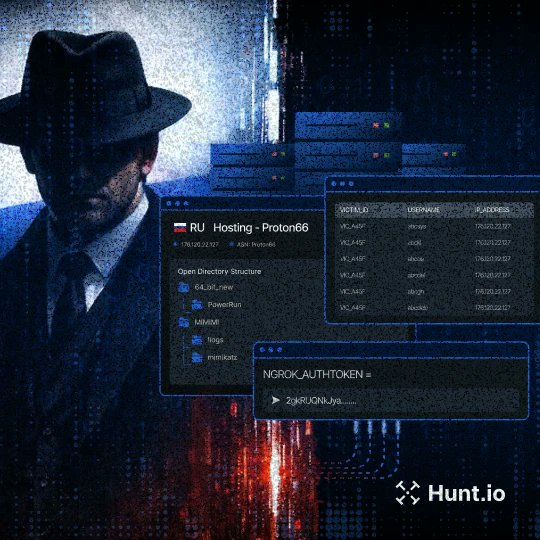This screenshot has width=540, height=540.
Task: Select the 'flogs' folder name
Action: tap(215, 340)
